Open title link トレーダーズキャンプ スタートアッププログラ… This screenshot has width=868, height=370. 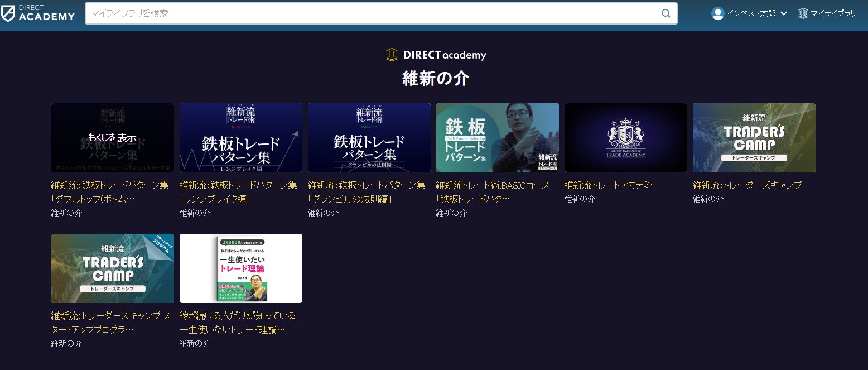(x=112, y=323)
